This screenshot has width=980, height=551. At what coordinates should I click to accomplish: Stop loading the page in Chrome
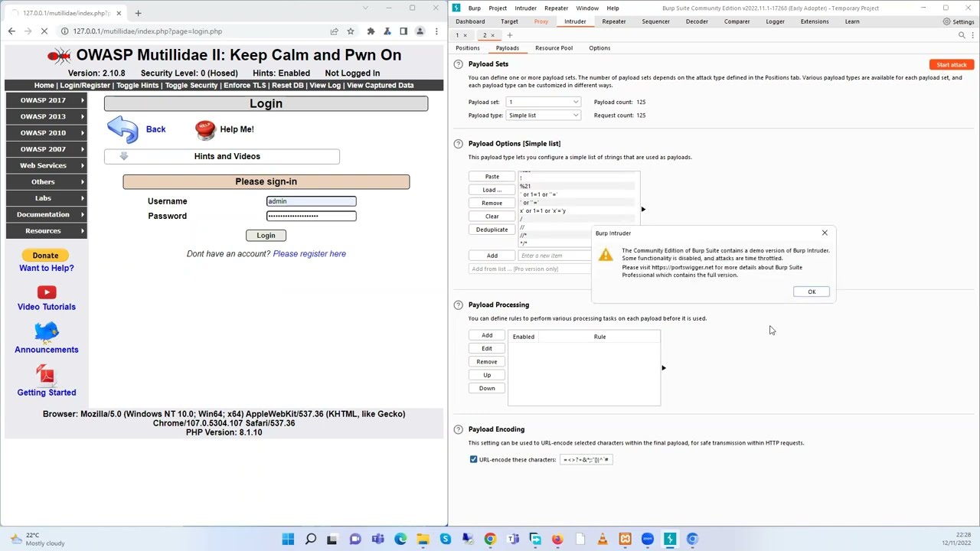click(x=44, y=31)
